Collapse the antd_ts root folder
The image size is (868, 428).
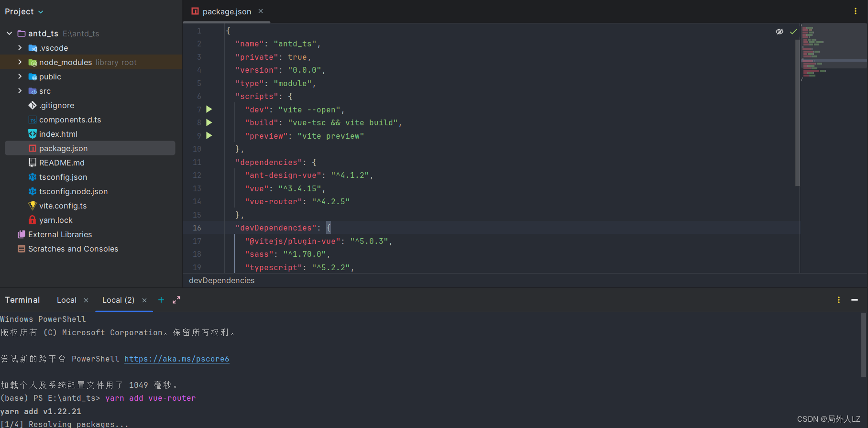[x=9, y=33]
